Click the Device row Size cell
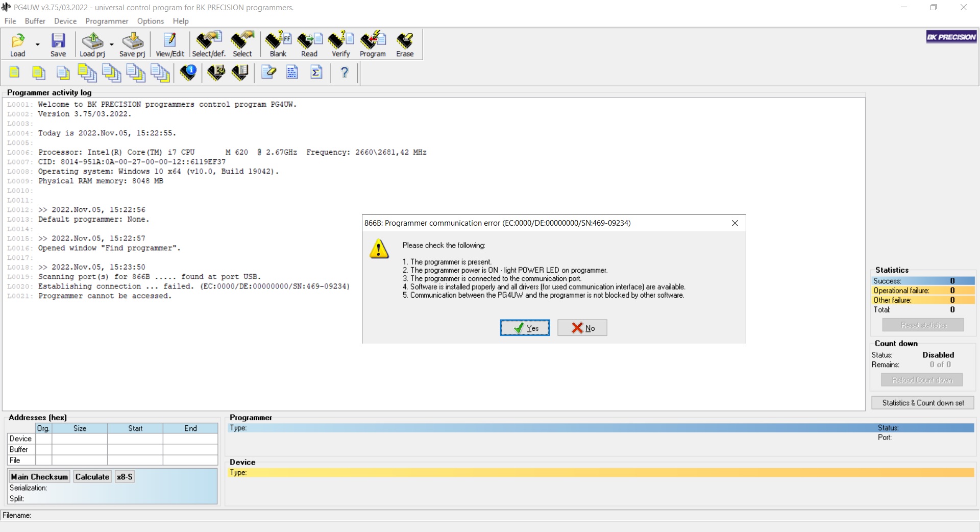Image resolution: width=980 pixels, height=532 pixels. pyautogui.click(x=80, y=439)
